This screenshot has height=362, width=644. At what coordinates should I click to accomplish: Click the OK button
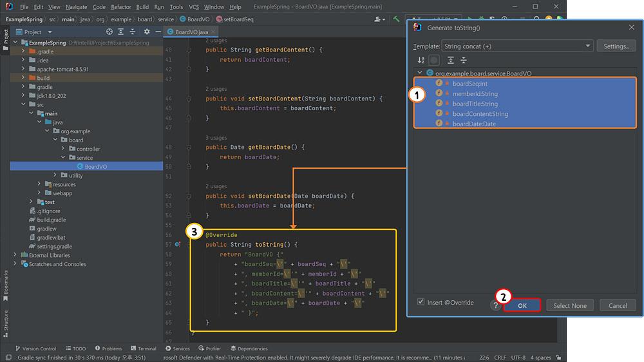point(522,306)
